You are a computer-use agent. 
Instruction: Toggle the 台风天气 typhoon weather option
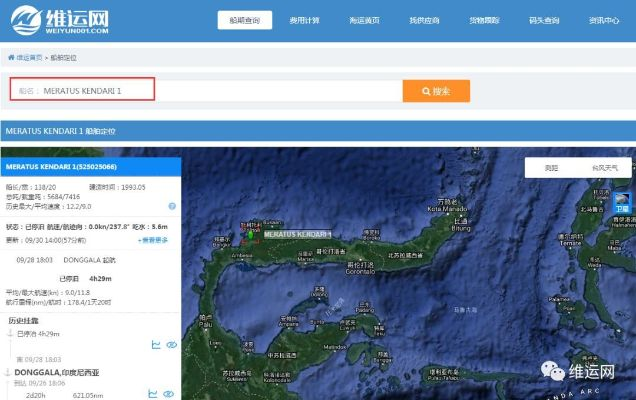click(x=604, y=168)
